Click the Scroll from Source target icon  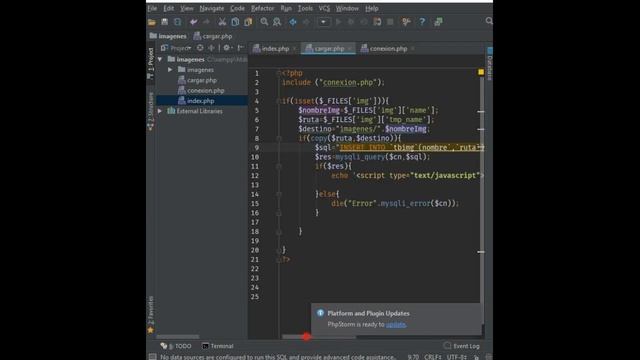pyautogui.click(x=200, y=48)
